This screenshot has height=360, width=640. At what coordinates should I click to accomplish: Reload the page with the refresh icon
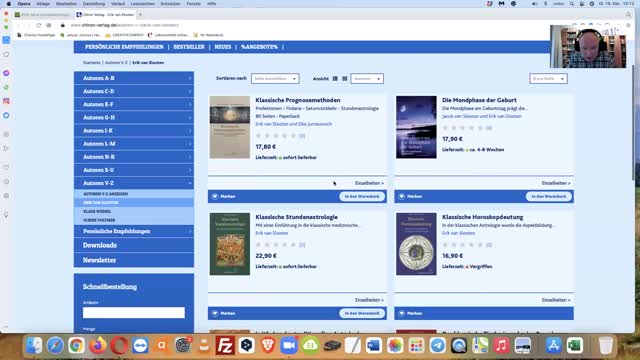(x=39, y=25)
